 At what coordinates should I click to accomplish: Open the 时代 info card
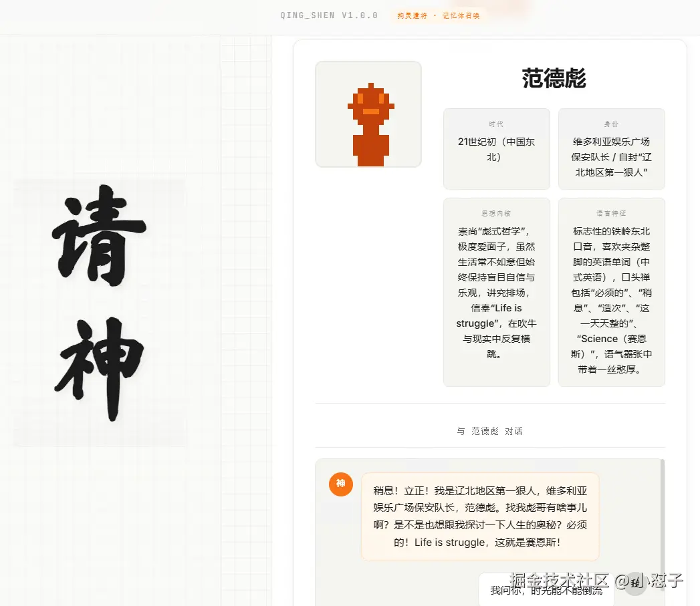496,148
